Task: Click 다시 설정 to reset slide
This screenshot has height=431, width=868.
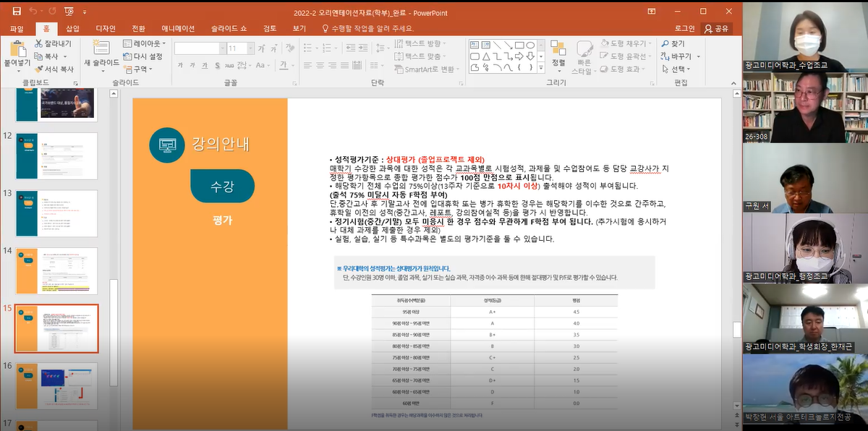Action: (x=142, y=56)
